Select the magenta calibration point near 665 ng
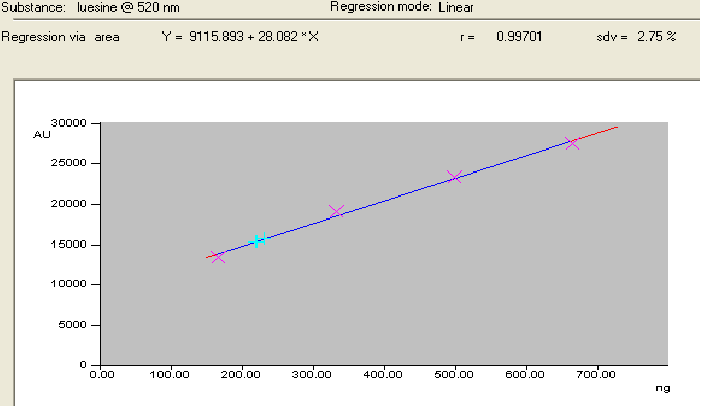706x406 pixels. (572, 144)
